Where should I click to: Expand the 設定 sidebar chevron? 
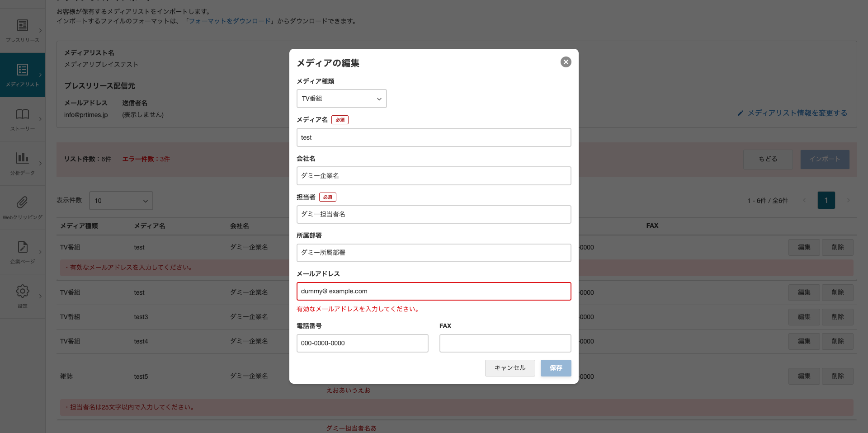coord(40,297)
